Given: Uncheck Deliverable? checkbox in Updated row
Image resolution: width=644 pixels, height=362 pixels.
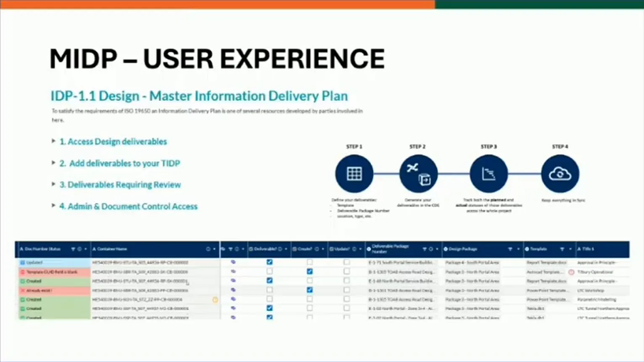Looking at the screenshot, I should click(269, 262).
